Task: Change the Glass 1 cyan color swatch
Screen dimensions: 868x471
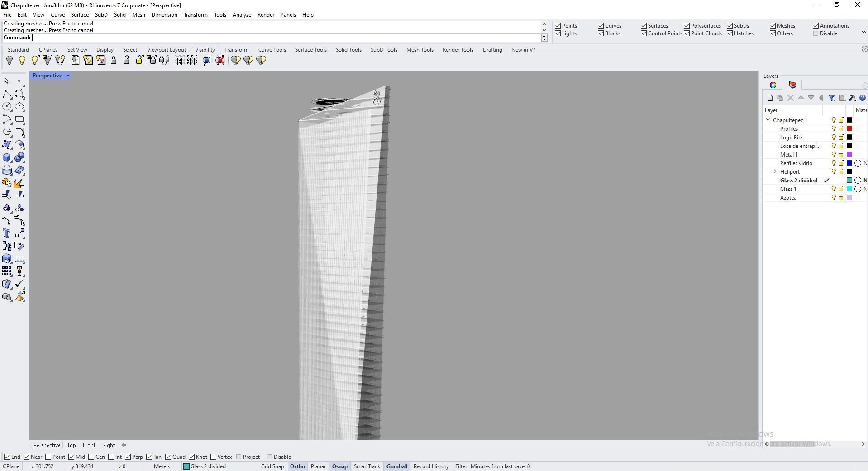Action: (x=849, y=189)
